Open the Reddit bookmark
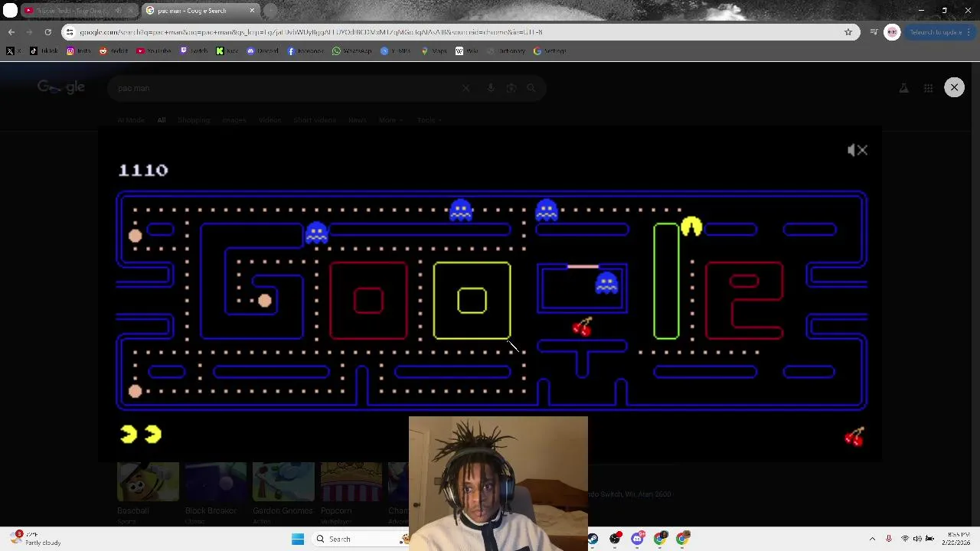The image size is (980, 551). (114, 51)
